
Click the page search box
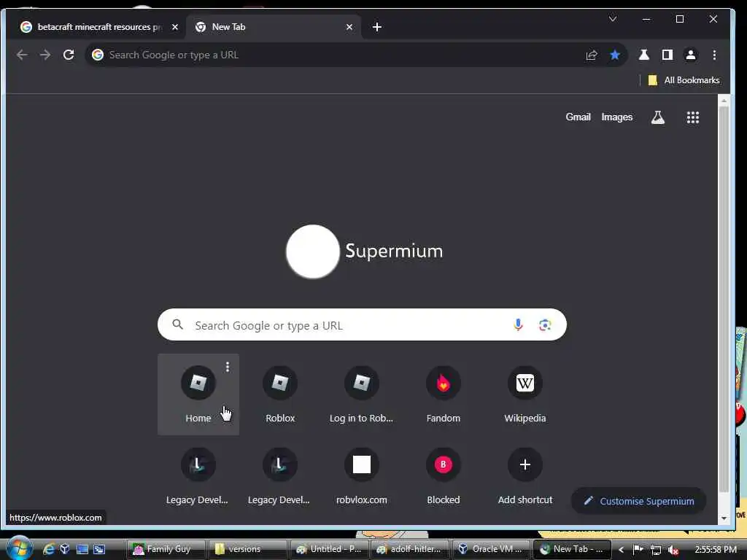coord(362,324)
